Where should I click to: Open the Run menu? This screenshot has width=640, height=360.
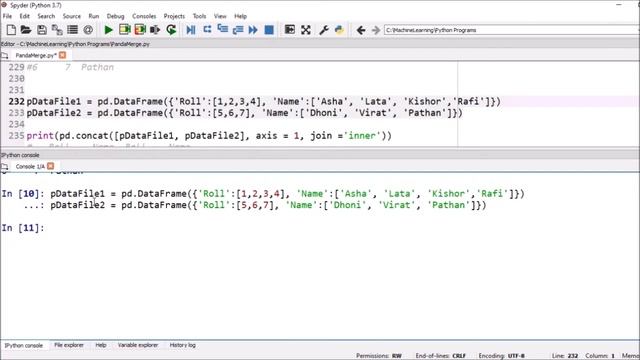tap(94, 16)
